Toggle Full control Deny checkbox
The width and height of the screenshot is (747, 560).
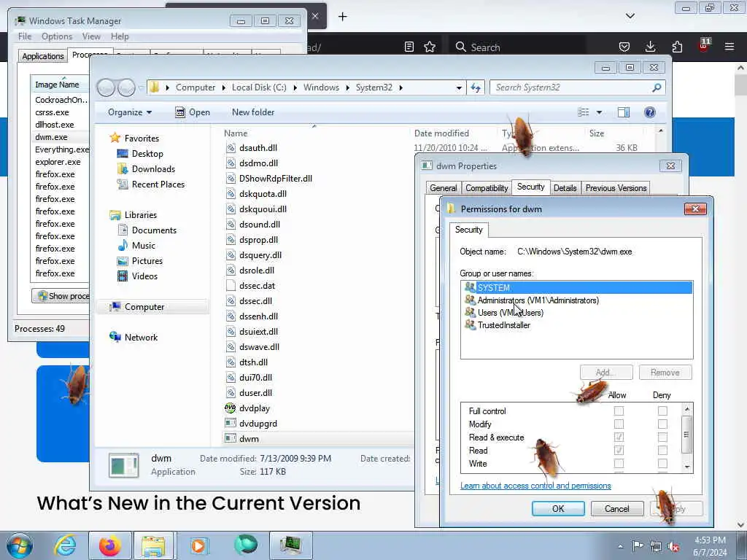coord(662,411)
